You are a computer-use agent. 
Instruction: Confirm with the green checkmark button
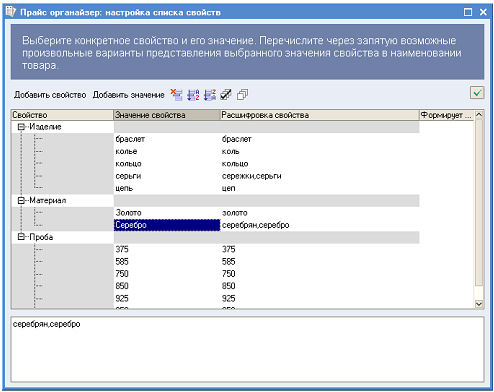(477, 93)
